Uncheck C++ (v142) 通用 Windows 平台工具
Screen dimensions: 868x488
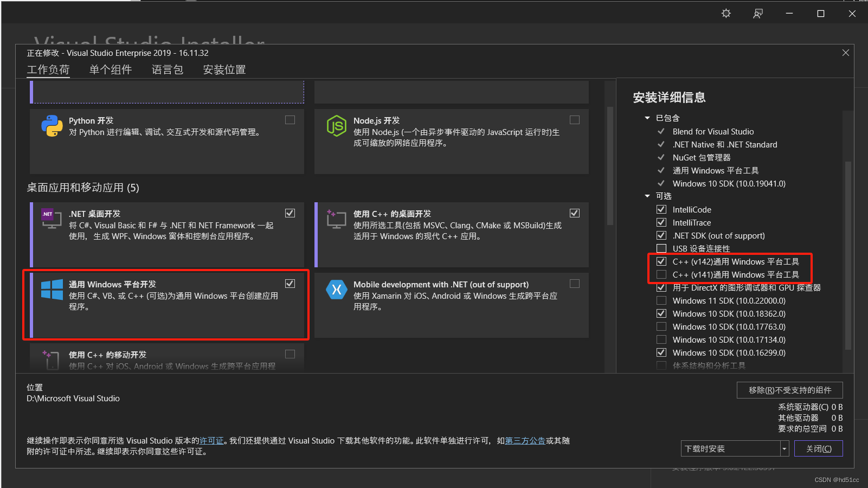[x=661, y=261]
